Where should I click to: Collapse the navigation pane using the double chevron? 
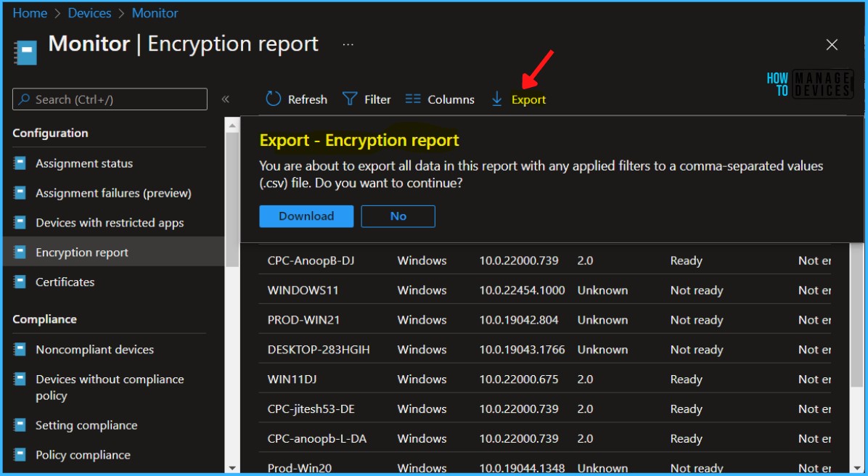226,99
